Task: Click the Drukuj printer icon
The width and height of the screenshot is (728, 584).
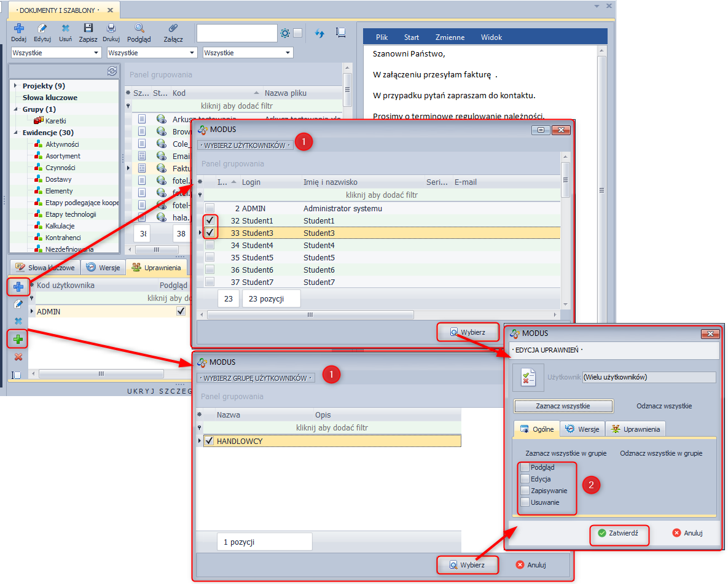Action: coord(111,28)
